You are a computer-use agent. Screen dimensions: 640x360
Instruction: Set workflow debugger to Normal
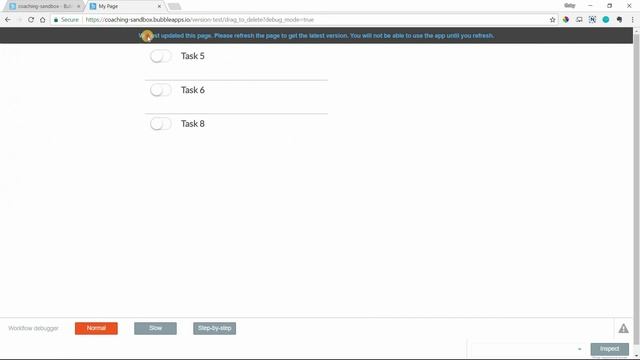coord(96,328)
